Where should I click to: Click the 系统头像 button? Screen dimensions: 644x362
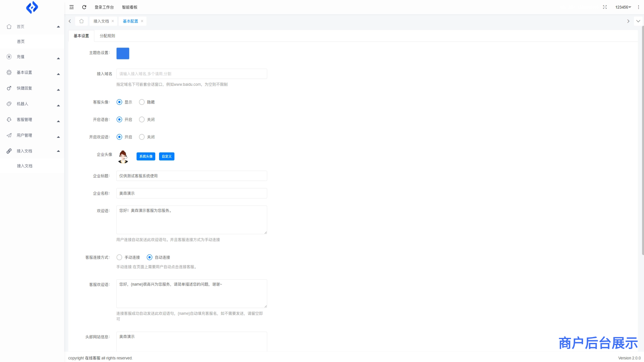146,157
